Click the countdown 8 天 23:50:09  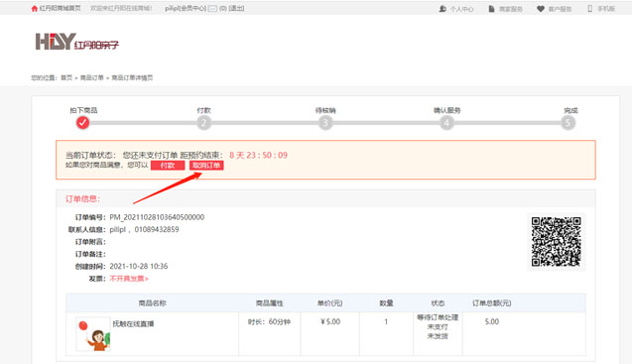click(x=258, y=155)
